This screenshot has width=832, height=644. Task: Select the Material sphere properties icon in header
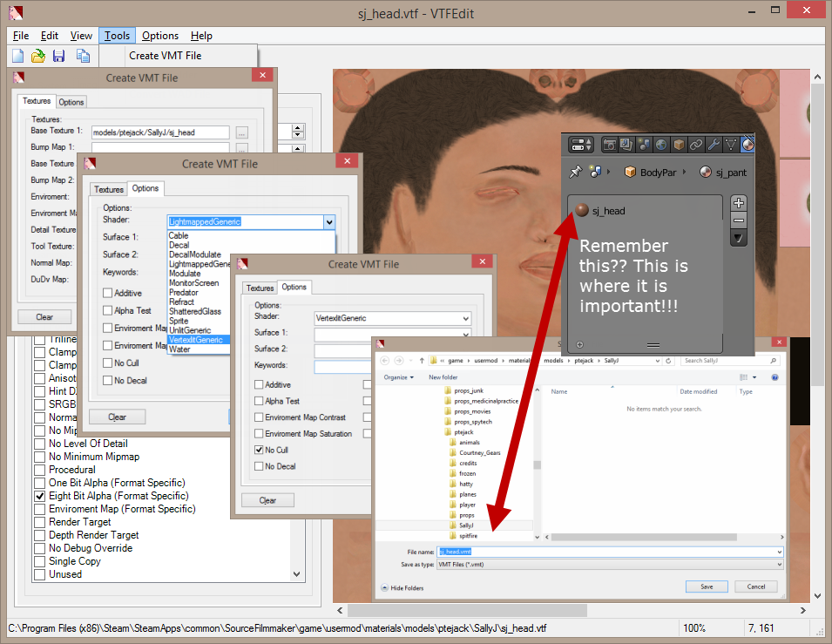747,145
